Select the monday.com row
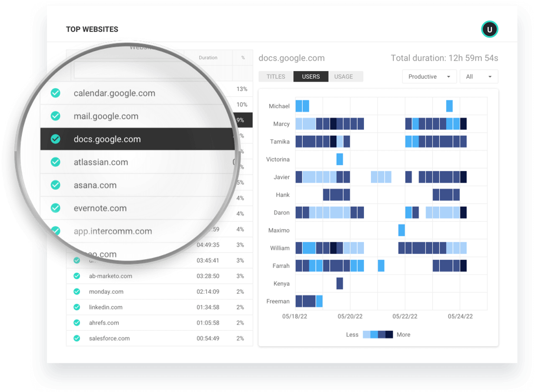The width and height of the screenshot is (535, 392). pos(159,292)
